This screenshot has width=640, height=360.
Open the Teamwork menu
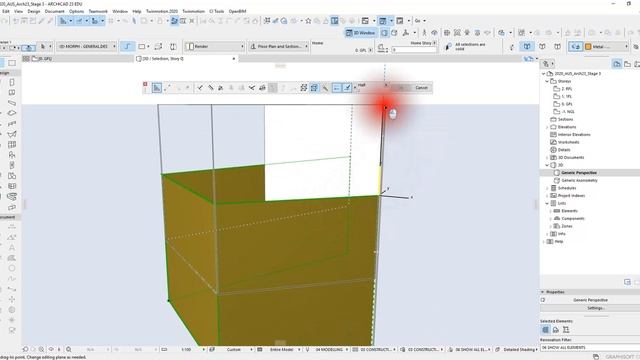(98, 11)
